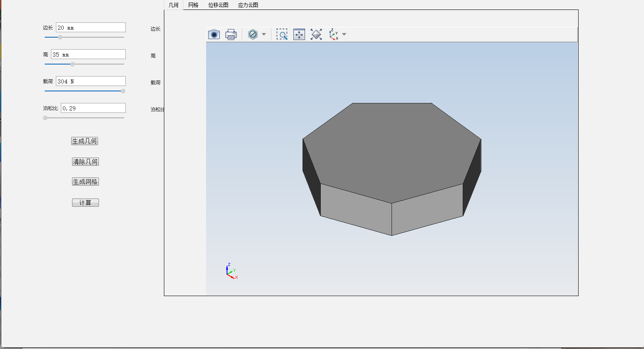The width and height of the screenshot is (644, 349).
Task: Click the 泊松比 input field
Action: 93,108
